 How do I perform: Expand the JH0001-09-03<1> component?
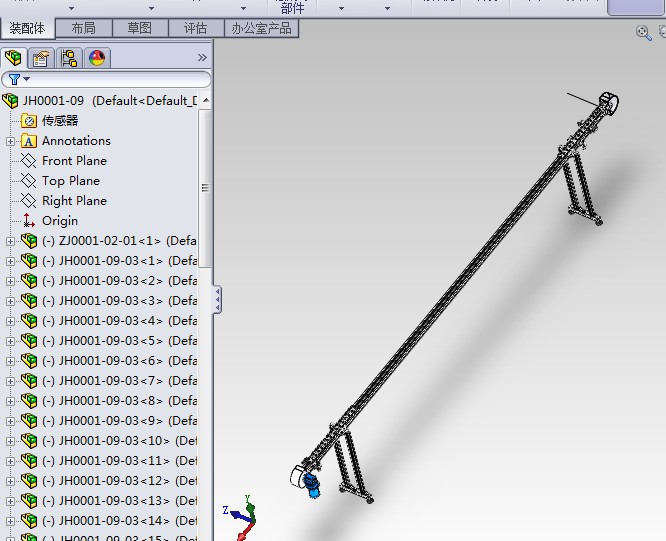[x=10, y=261]
